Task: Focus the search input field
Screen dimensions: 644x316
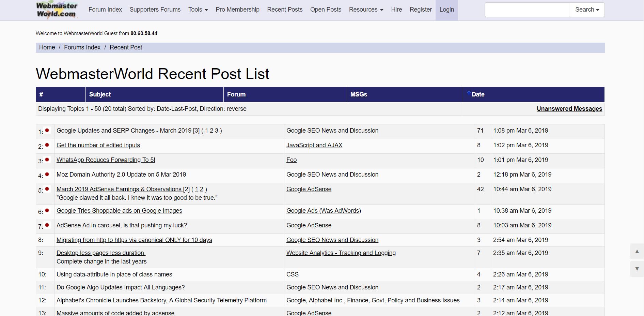Action: pyautogui.click(x=527, y=10)
